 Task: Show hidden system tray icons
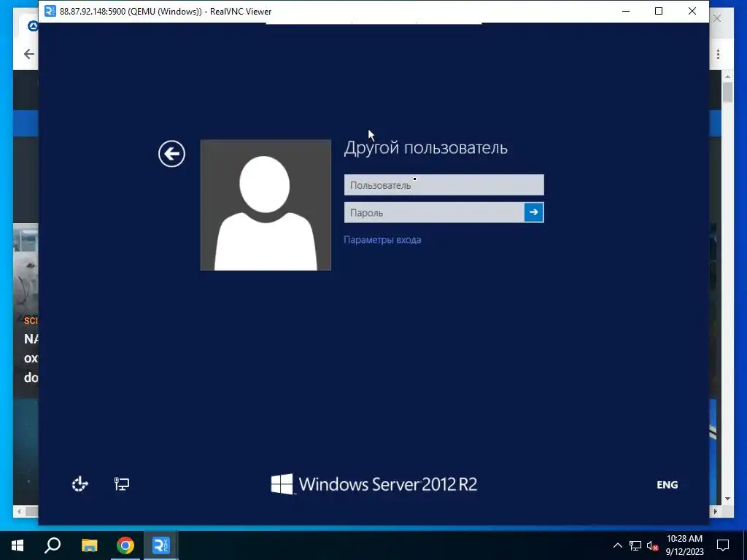click(617, 545)
